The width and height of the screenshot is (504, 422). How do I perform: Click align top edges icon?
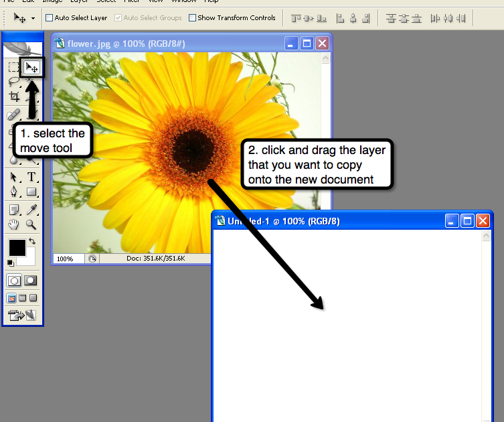click(x=296, y=18)
